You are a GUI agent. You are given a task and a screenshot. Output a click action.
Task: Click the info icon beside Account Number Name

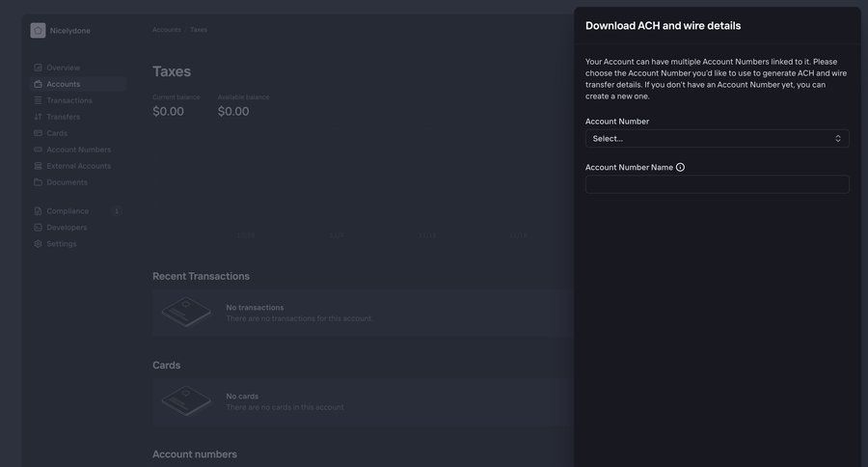tap(680, 167)
